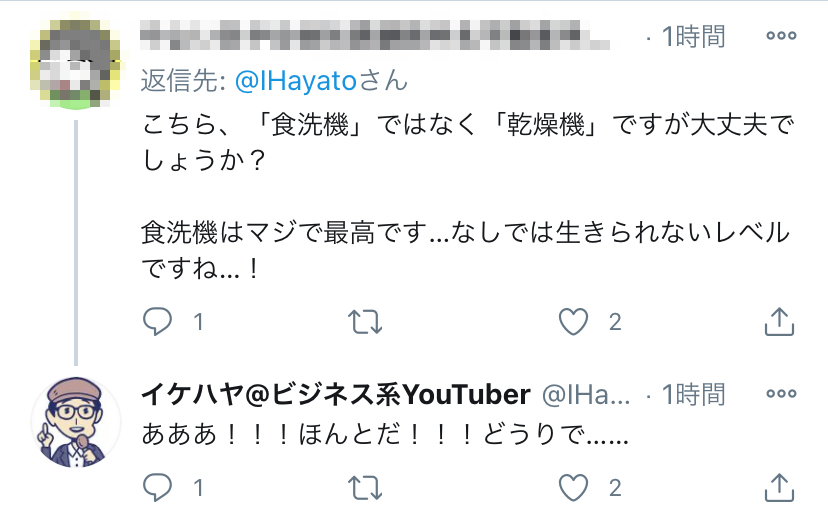828x523 pixels.
Task: Like the first tweet about 食洗機
Action: click(572, 322)
